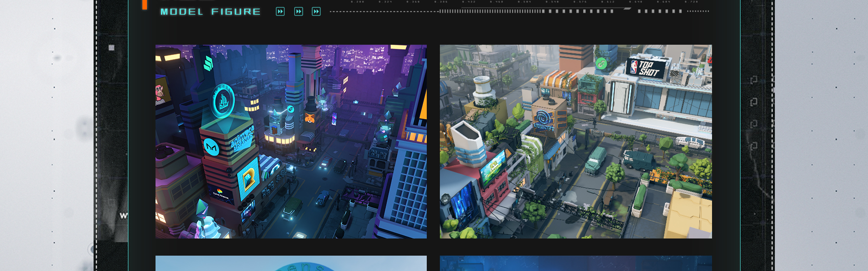Open the bottom-right dark blue image
868x271 pixels.
coord(576,263)
